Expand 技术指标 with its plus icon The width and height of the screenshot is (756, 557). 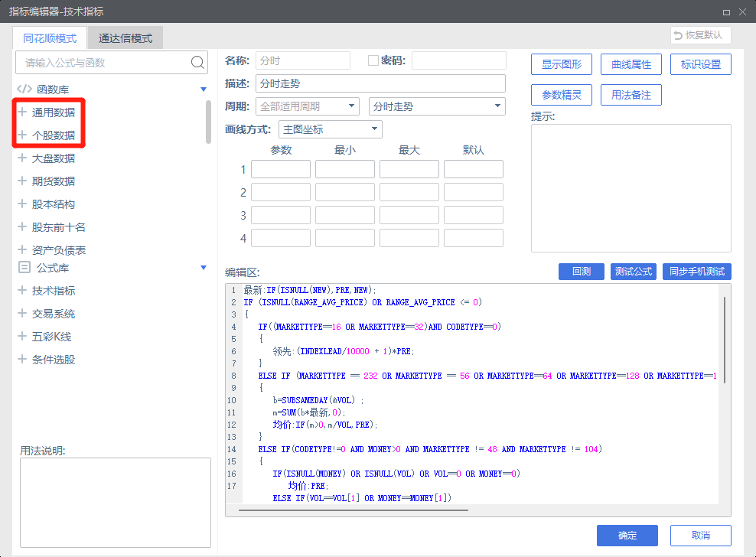[x=22, y=291]
